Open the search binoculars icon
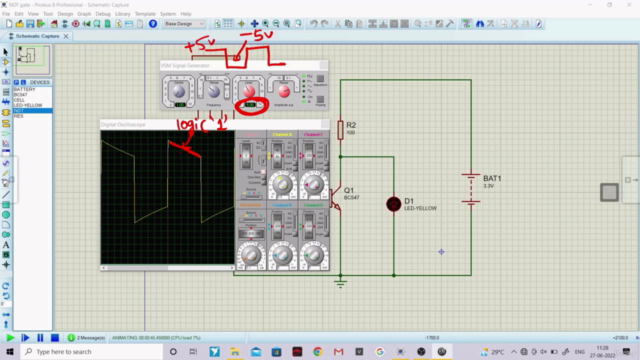Viewport: 640px width, 360px height. [480, 24]
